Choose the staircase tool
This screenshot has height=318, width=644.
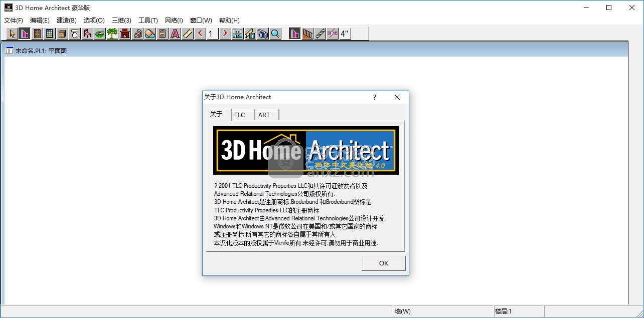(x=137, y=34)
